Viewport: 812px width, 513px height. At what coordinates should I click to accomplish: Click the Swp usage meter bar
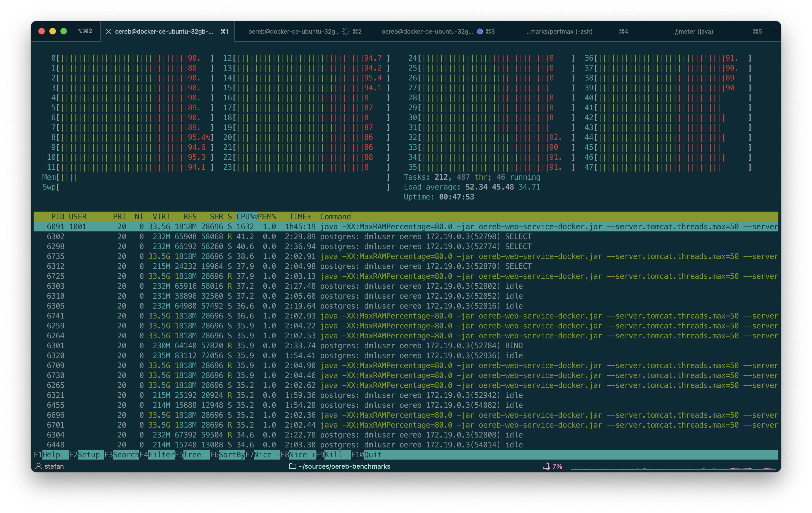pyautogui.click(x=216, y=187)
